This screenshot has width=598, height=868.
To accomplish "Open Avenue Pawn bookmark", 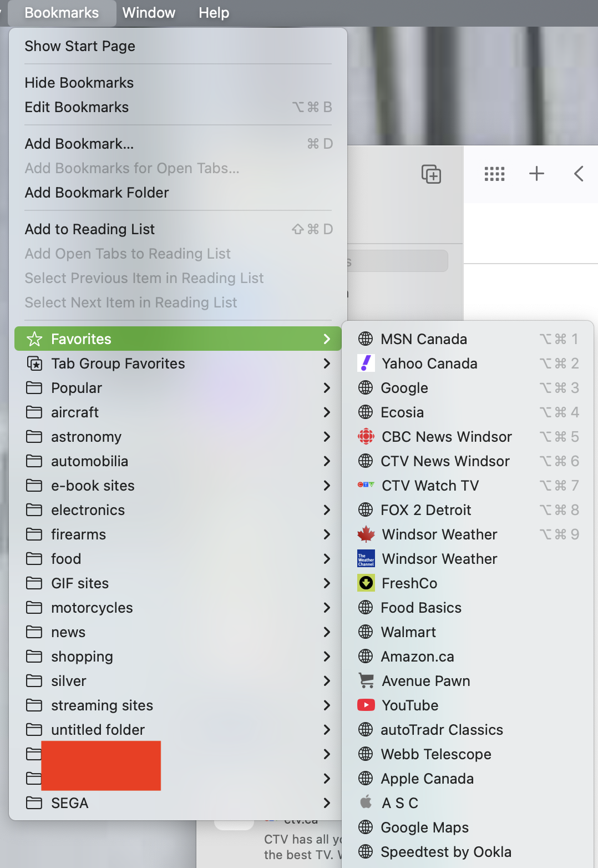I will [468, 681].
